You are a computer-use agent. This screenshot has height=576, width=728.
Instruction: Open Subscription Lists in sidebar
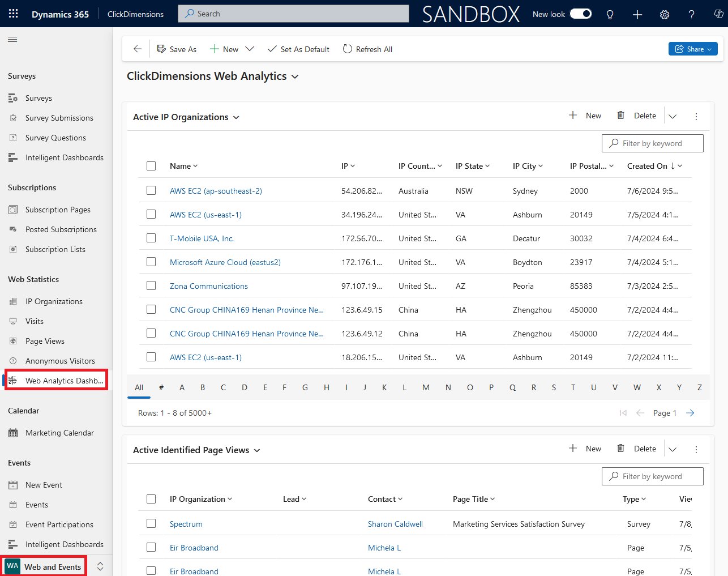(x=57, y=249)
